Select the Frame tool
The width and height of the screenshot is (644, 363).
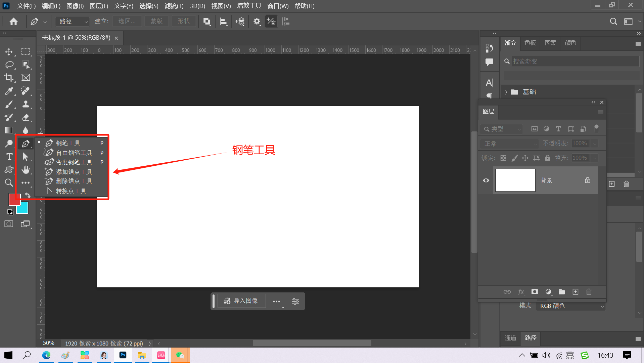click(x=26, y=78)
